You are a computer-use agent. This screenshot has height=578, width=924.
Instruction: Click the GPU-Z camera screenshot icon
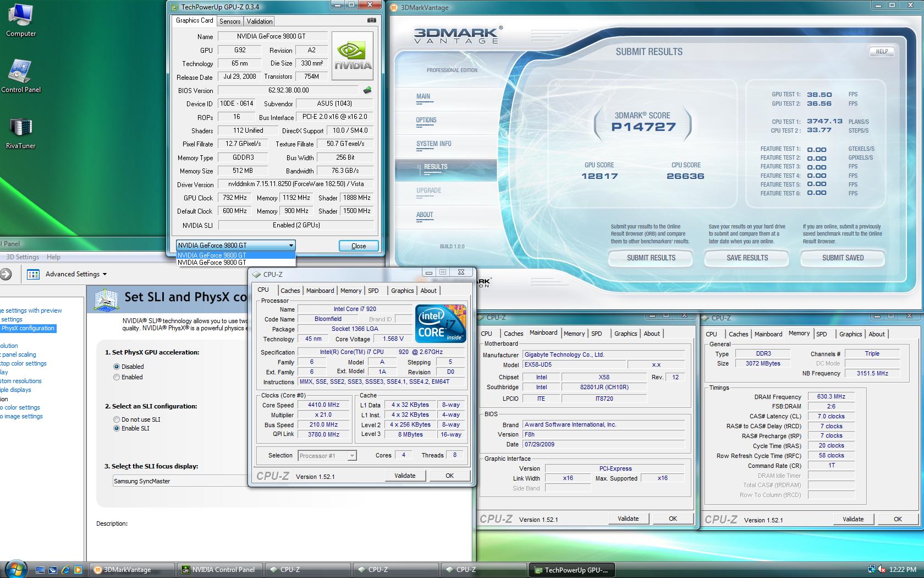click(372, 20)
